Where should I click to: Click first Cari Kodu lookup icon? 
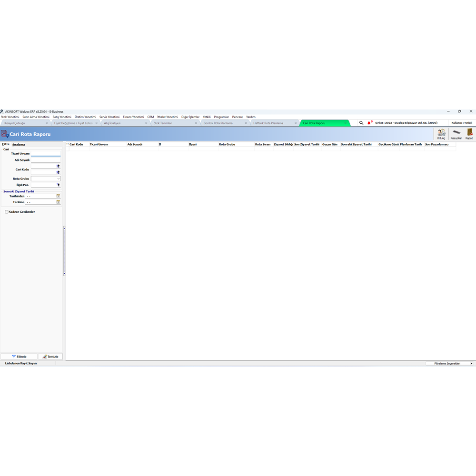point(58,166)
